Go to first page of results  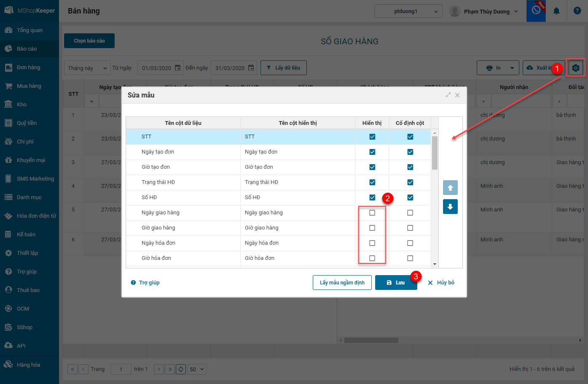coord(72,369)
